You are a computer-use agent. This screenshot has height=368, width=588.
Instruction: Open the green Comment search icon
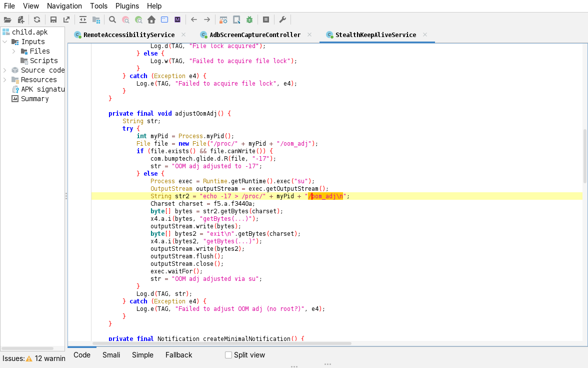click(x=139, y=20)
